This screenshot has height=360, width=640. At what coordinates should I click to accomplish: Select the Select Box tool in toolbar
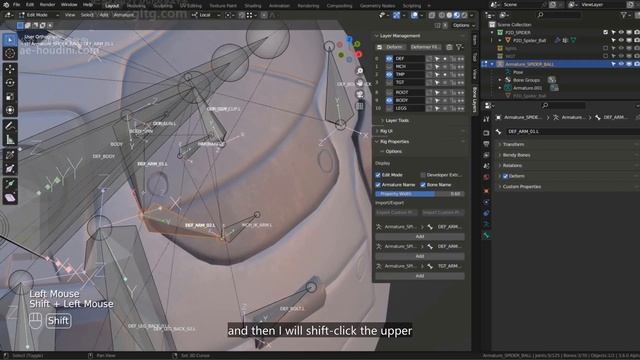10,40
